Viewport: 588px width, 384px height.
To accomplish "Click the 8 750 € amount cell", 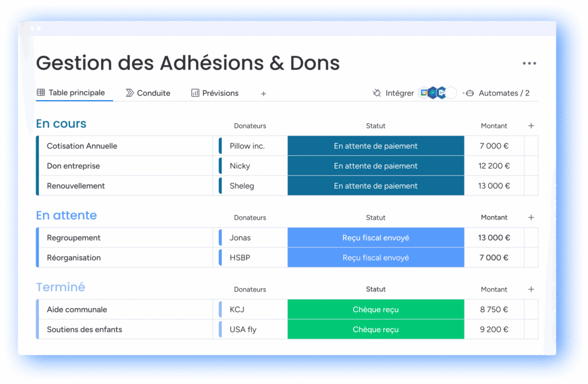I will (x=494, y=309).
